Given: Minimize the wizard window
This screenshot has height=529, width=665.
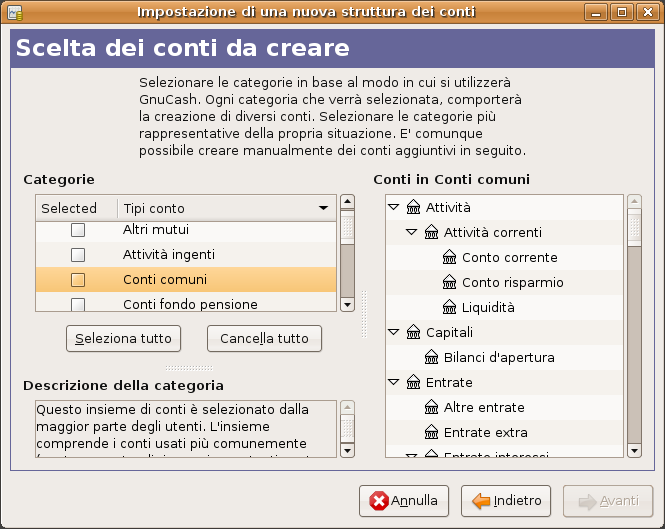Looking at the screenshot, I should click(596, 12).
